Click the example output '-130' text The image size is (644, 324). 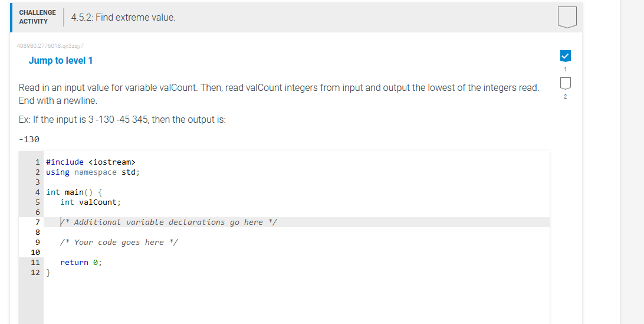(x=29, y=139)
